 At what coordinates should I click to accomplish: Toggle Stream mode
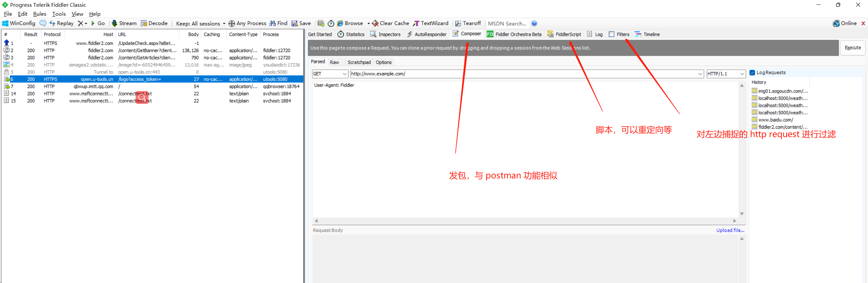click(x=124, y=23)
